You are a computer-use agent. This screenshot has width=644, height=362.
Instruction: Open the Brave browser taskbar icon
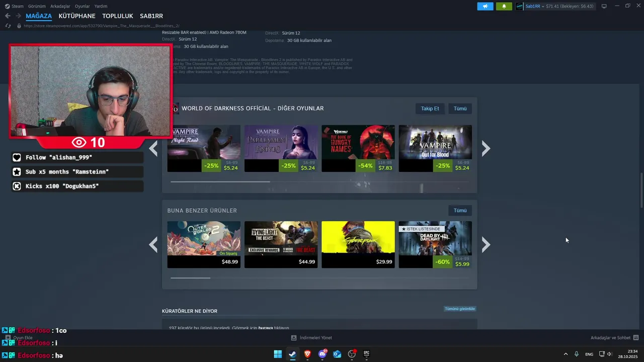coord(307,354)
